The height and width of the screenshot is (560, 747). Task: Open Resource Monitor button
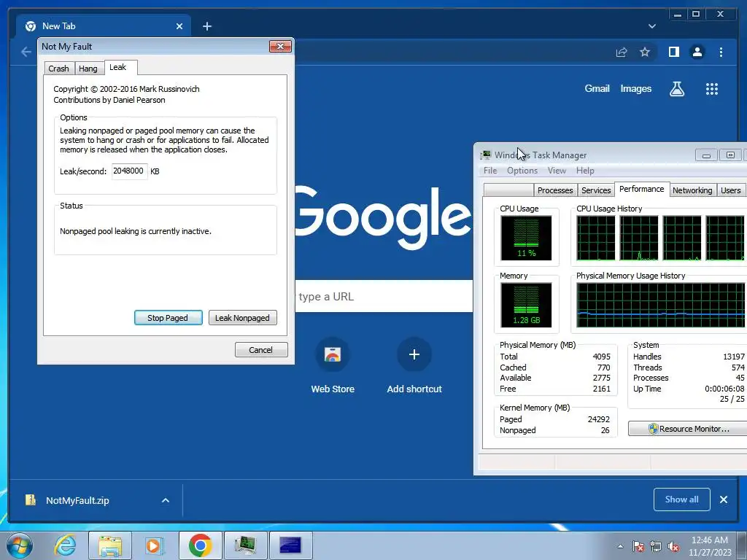click(689, 429)
